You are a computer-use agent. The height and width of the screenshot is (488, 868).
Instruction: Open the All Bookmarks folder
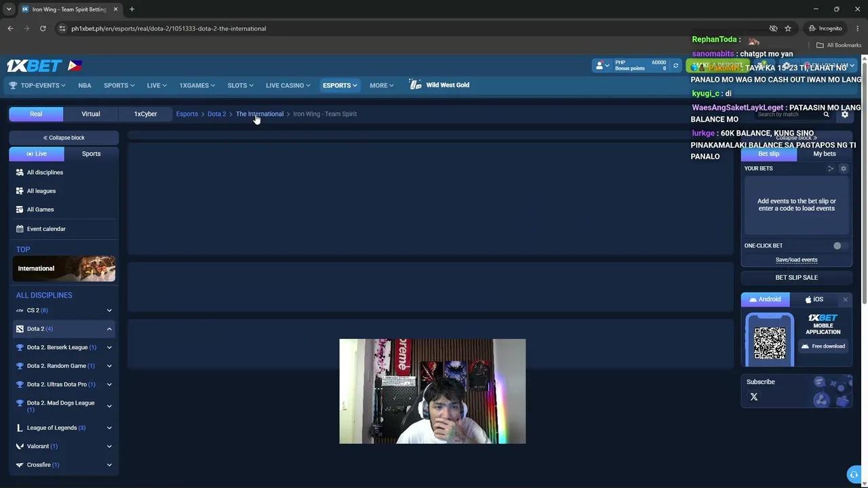[839, 45]
